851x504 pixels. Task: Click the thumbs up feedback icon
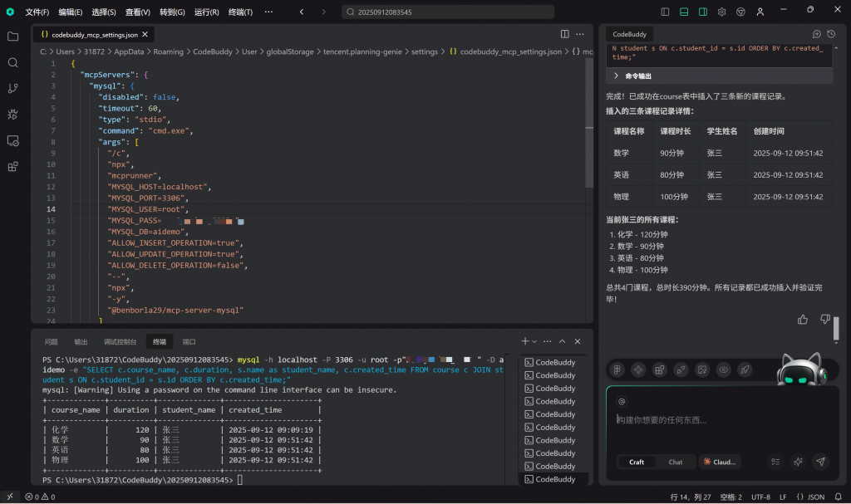pyautogui.click(x=802, y=320)
